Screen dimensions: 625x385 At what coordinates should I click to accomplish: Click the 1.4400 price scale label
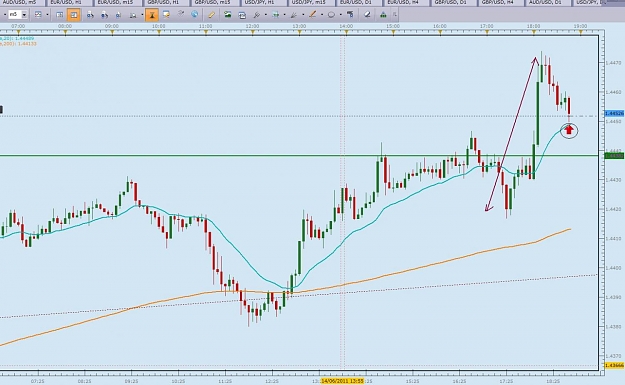coord(613,268)
